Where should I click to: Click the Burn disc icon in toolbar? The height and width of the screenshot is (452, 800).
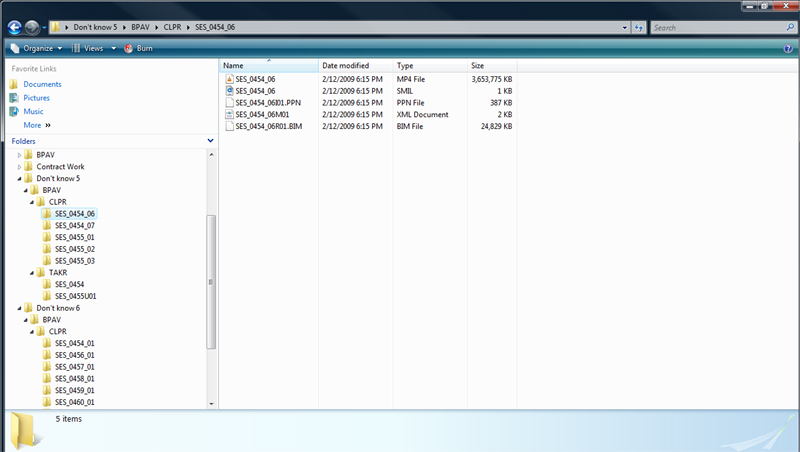point(129,48)
